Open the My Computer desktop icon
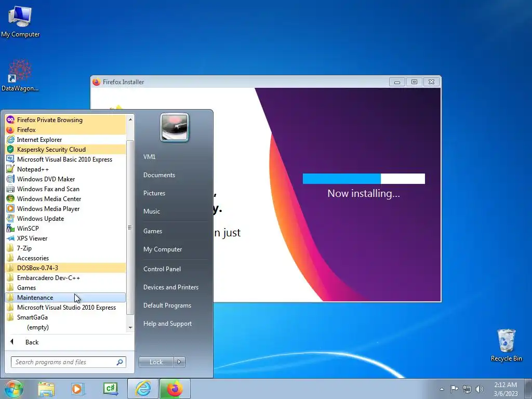Viewport: 532px width, 399px height. [x=20, y=22]
